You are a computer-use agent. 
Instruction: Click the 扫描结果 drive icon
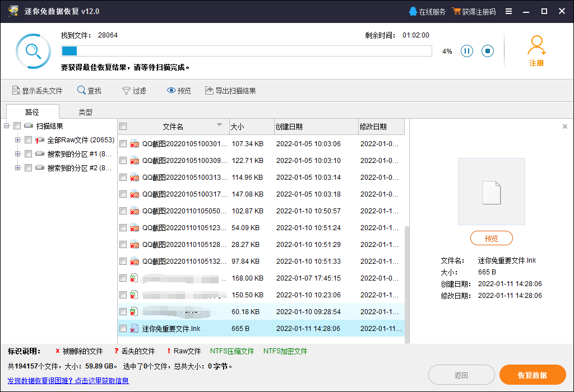coord(29,126)
